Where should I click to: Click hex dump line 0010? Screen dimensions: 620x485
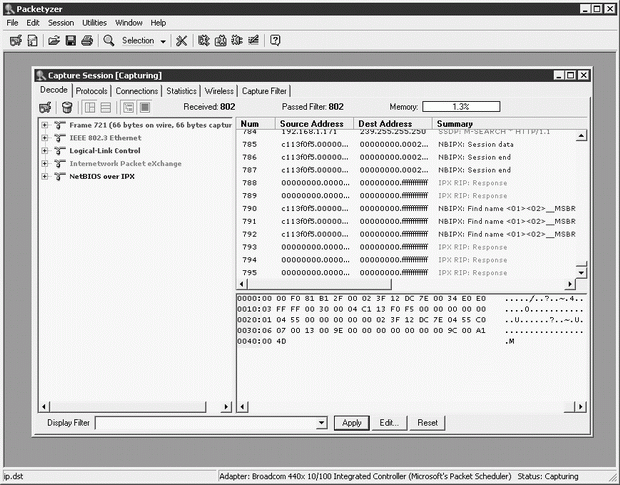click(410, 309)
